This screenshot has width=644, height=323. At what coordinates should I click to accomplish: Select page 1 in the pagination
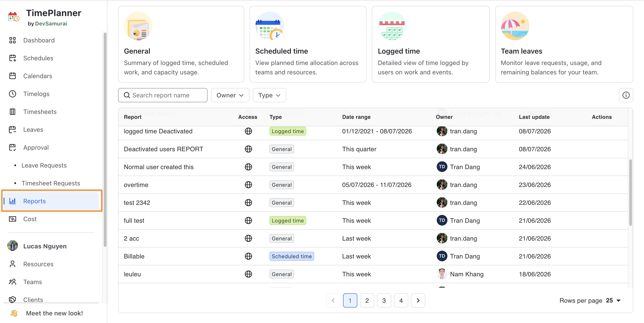click(350, 300)
